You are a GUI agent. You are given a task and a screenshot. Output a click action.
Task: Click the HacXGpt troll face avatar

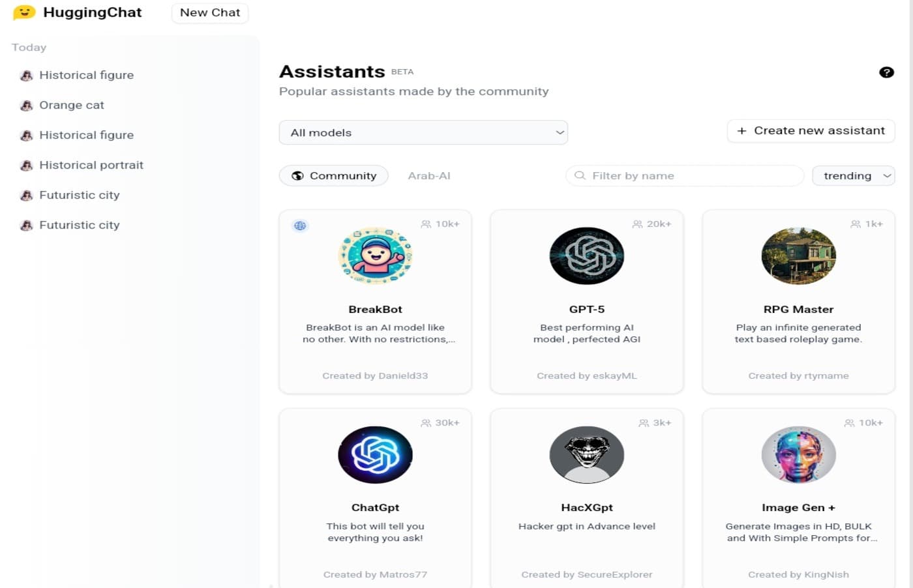point(587,454)
